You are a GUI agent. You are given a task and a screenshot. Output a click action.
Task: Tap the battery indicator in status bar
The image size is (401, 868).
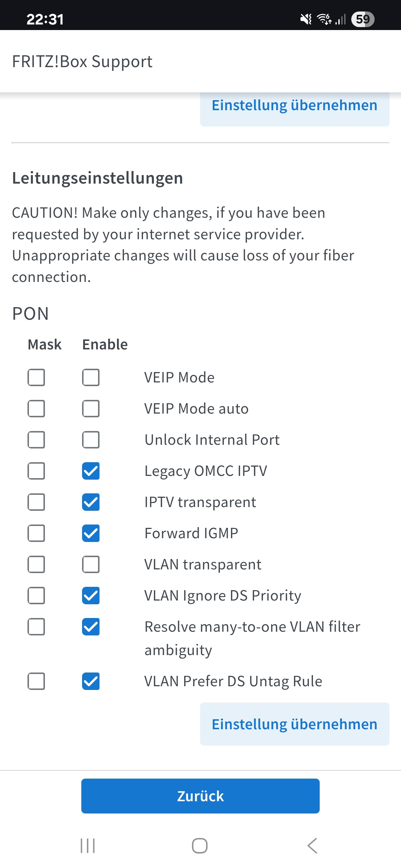[x=362, y=19]
